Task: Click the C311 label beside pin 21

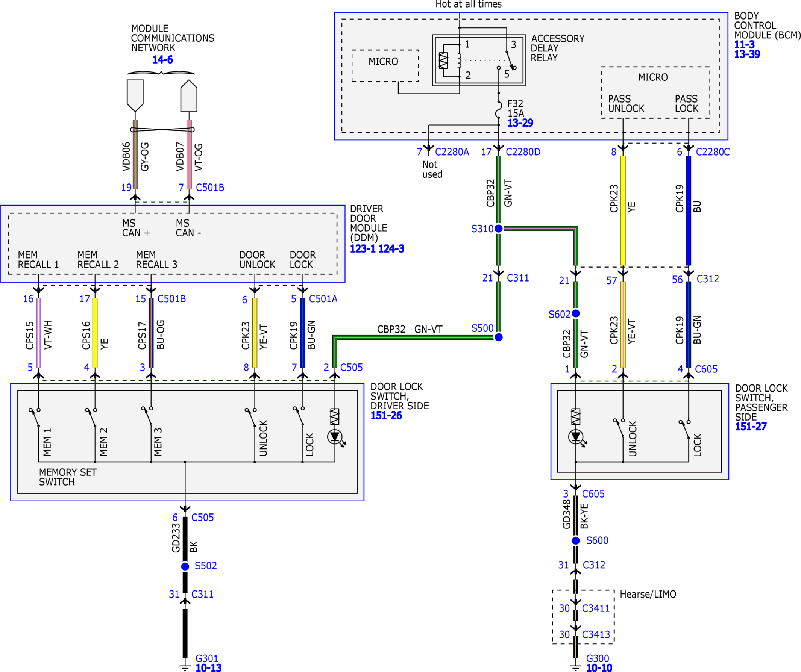Action: coord(518,278)
